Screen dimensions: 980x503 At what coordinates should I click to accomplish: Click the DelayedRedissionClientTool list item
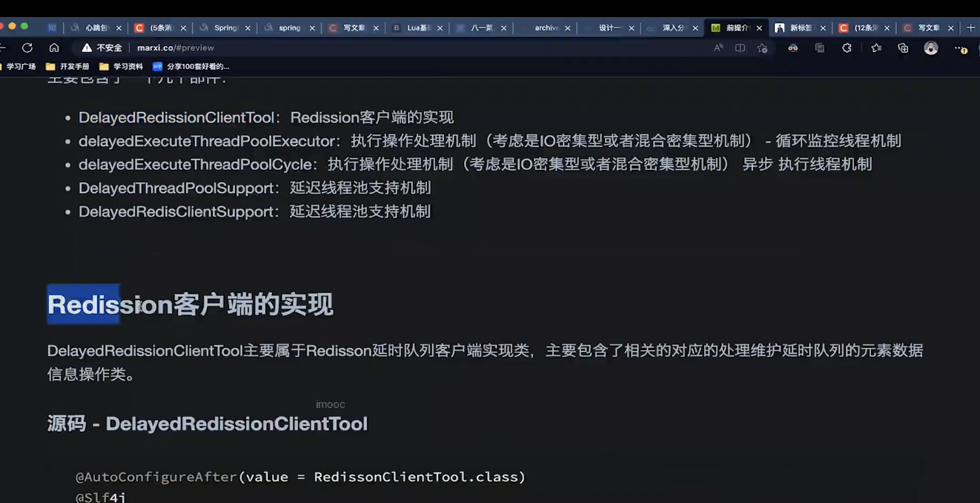(266, 117)
